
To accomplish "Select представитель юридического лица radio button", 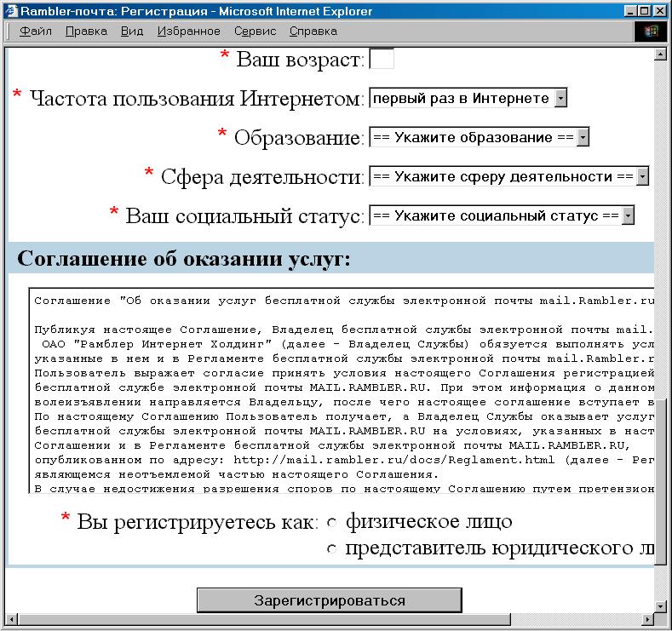I will pos(331,548).
